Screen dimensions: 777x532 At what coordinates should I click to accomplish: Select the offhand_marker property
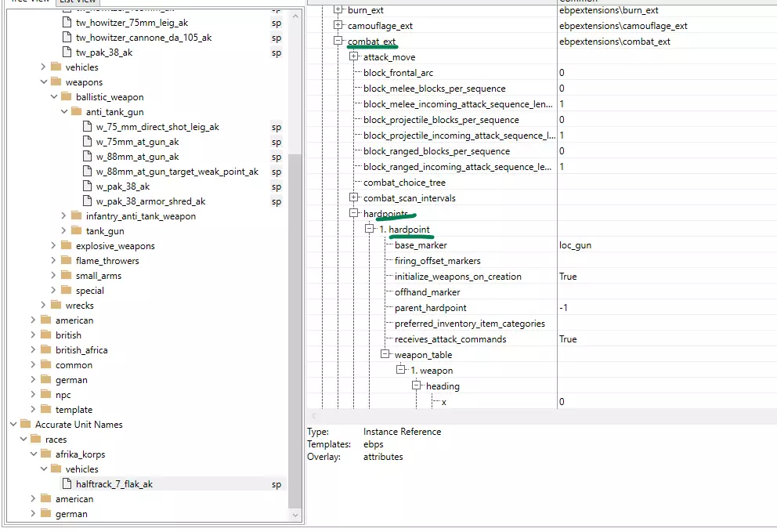tap(427, 292)
